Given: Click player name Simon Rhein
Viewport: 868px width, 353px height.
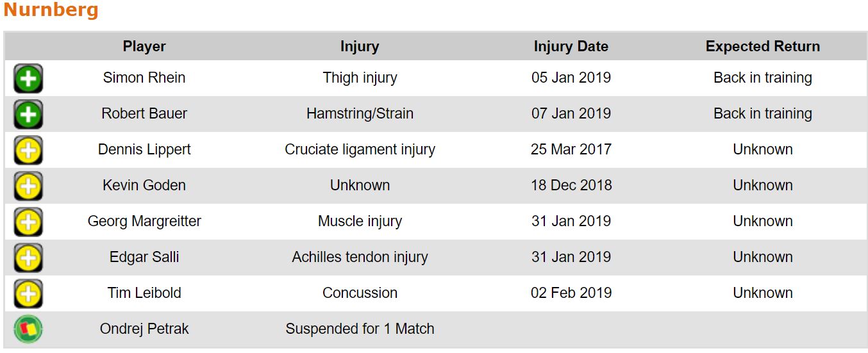Looking at the screenshot, I should tap(144, 78).
